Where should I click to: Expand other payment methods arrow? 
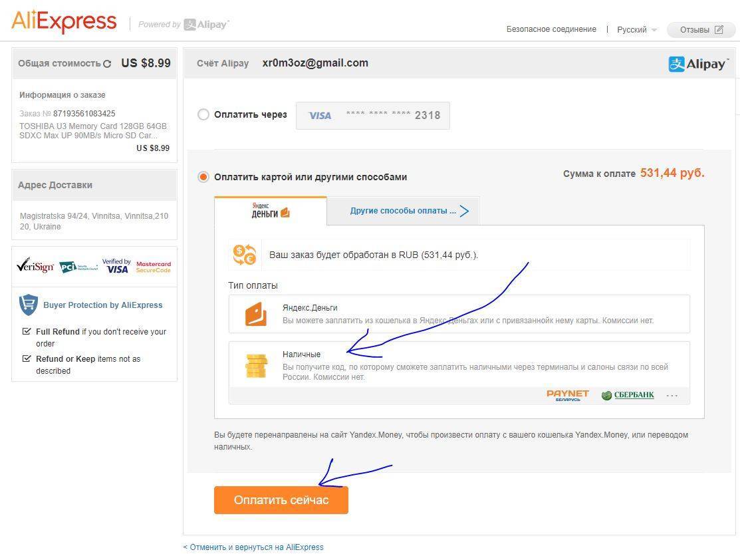pos(464,211)
